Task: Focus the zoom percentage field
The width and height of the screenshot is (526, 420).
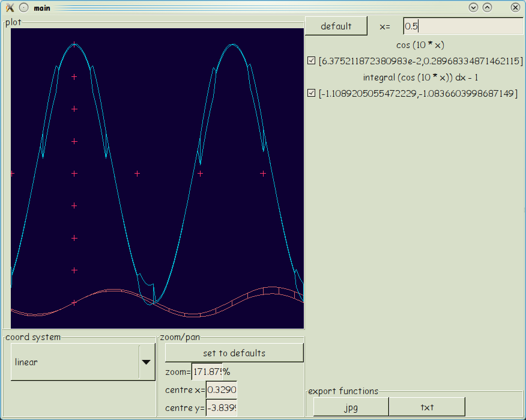Action: [x=207, y=372]
